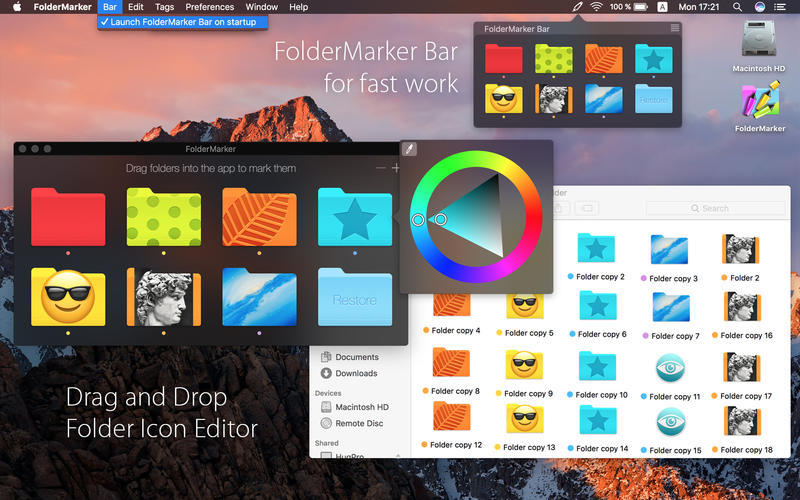The width and height of the screenshot is (800, 500).
Task: Click the Wi-Fi status icon
Action: click(x=596, y=7)
